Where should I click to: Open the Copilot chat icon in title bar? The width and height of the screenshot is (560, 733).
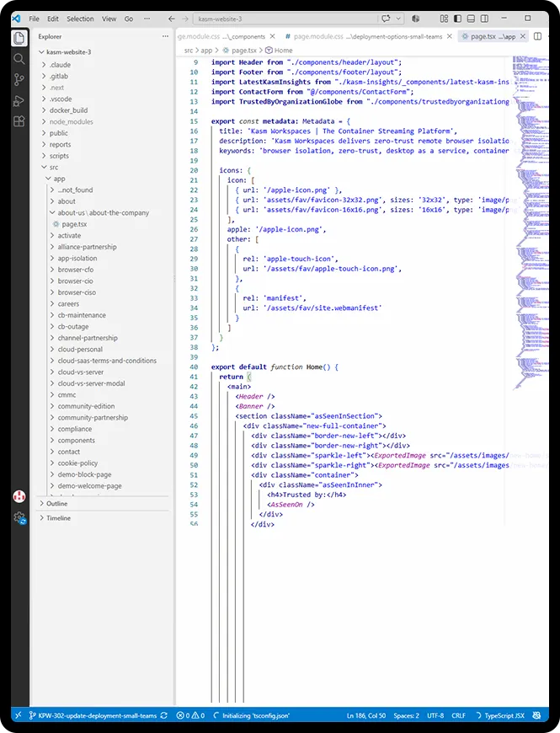click(x=386, y=19)
